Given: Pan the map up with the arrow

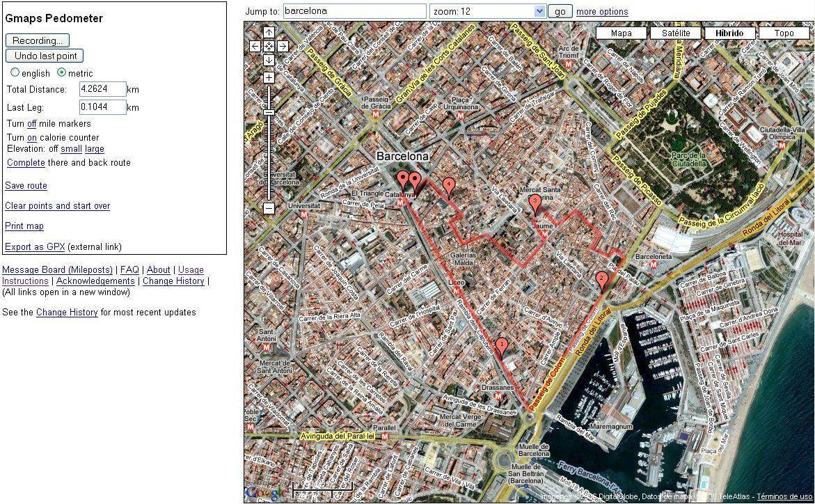Looking at the screenshot, I should pos(269,32).
